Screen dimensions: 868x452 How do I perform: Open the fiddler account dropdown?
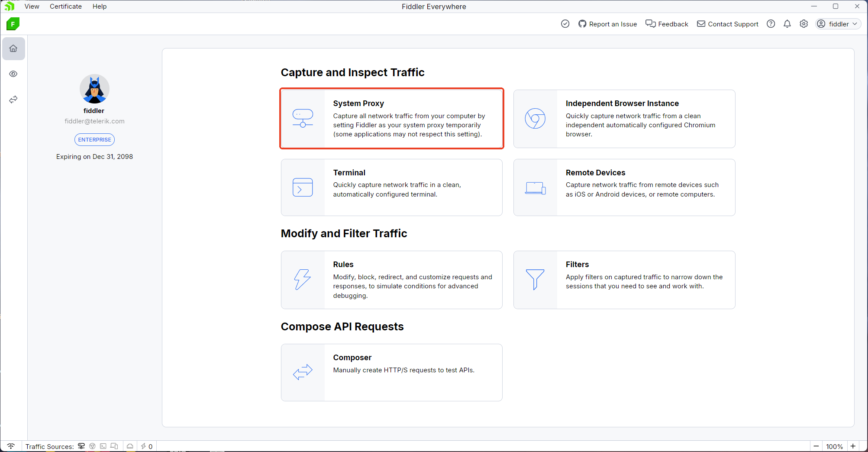tap(838, 24)
